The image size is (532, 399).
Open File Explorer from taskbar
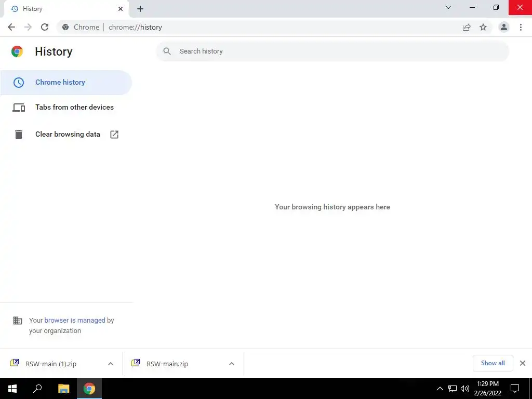pos(63,389)
